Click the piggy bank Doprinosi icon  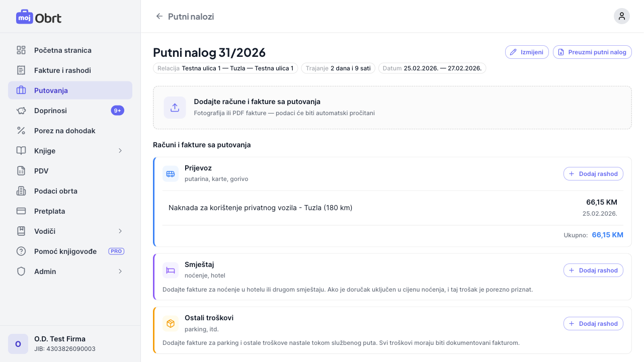click(x=21, y=111)
